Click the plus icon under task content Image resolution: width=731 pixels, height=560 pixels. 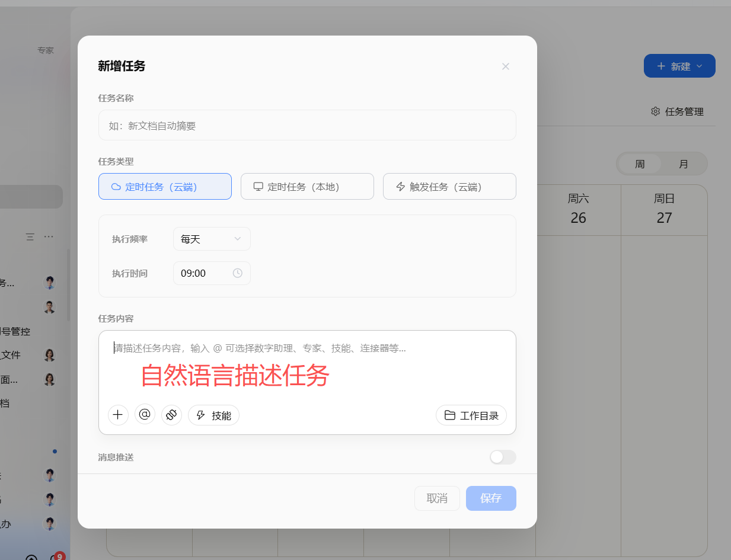click(118, 415)
